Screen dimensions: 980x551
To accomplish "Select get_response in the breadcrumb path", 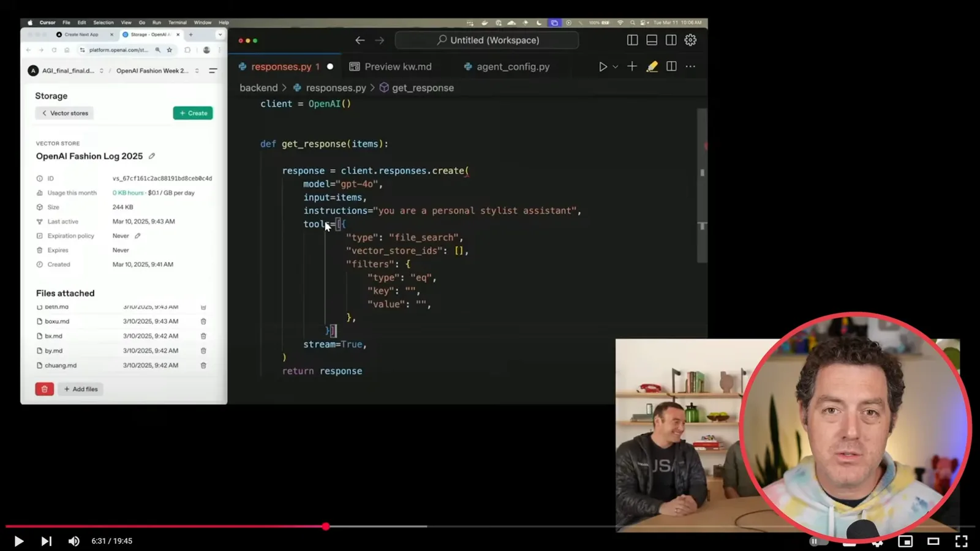I will pos(423,88).
